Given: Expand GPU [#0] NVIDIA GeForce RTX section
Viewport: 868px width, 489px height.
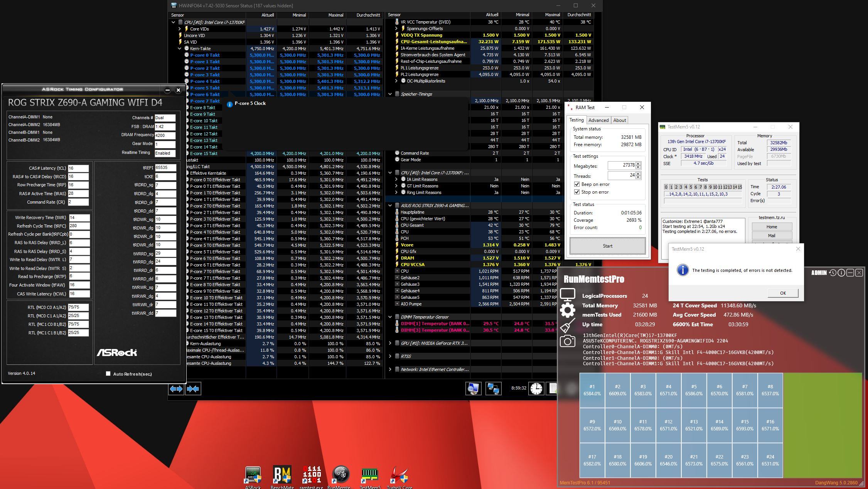Looking at the screenshot, I should click(390, 343).
